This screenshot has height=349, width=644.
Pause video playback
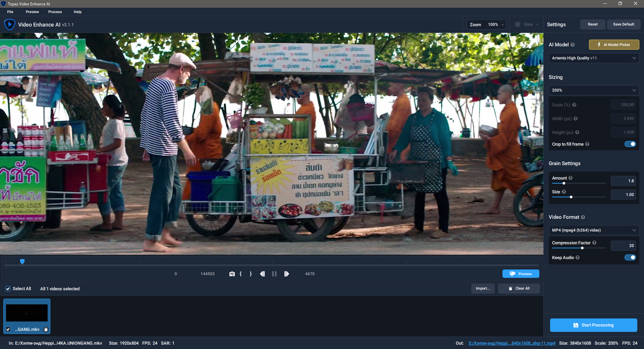pyautogui.click(x=274, y=274)
